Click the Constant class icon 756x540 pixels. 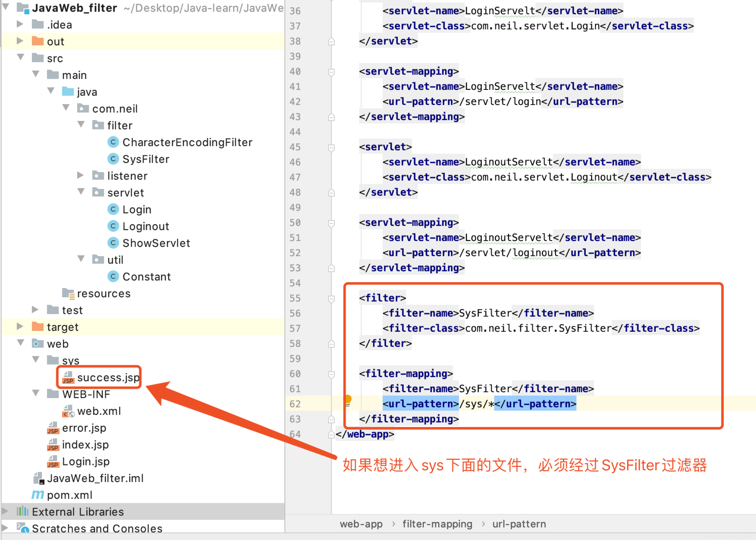[x=113, y=276]
